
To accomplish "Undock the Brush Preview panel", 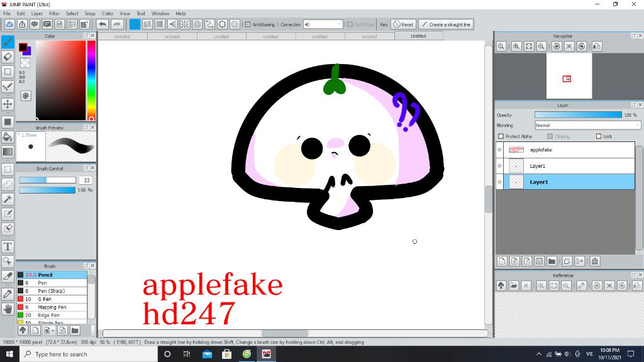I will click(x=86, y=128).
